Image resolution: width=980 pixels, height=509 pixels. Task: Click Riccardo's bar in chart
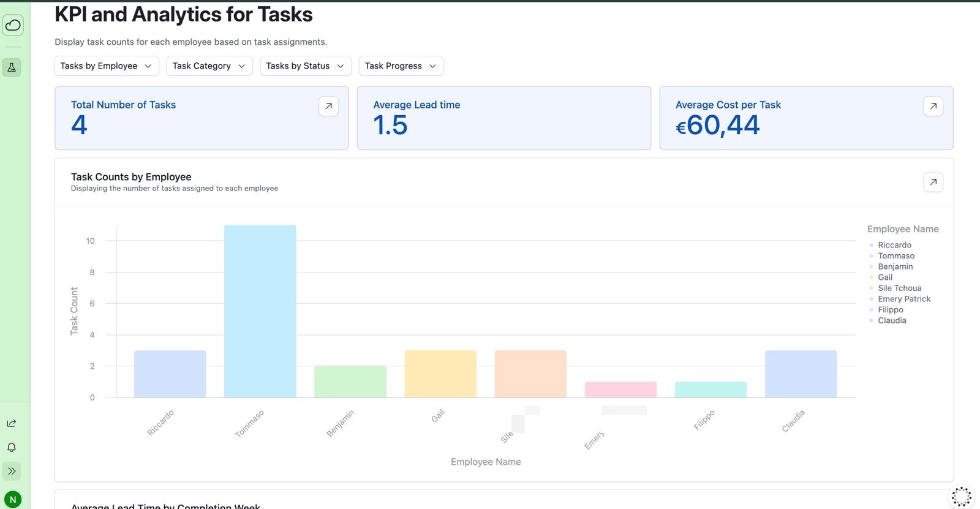coord(170,374)
